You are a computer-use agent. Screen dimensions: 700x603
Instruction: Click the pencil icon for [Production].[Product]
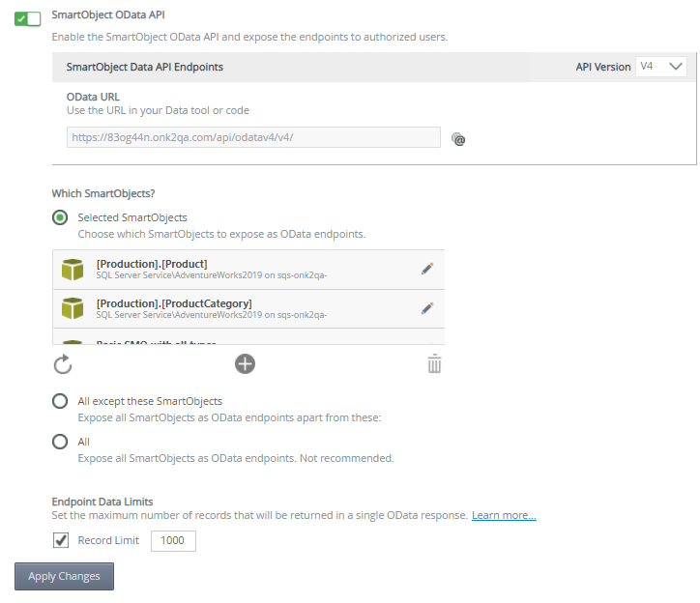click(x=427, y=270)
